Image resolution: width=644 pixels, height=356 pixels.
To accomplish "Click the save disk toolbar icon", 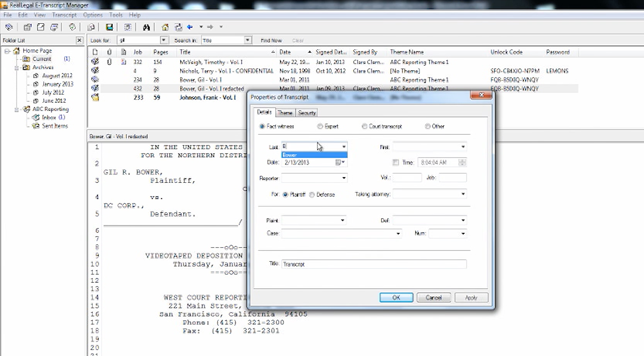I will click(109, 27).
